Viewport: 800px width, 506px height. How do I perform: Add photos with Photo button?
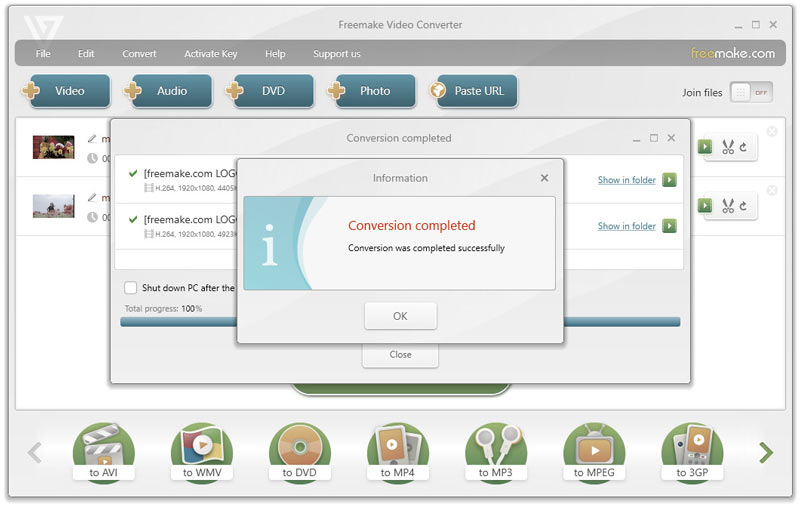click(373, 91)
